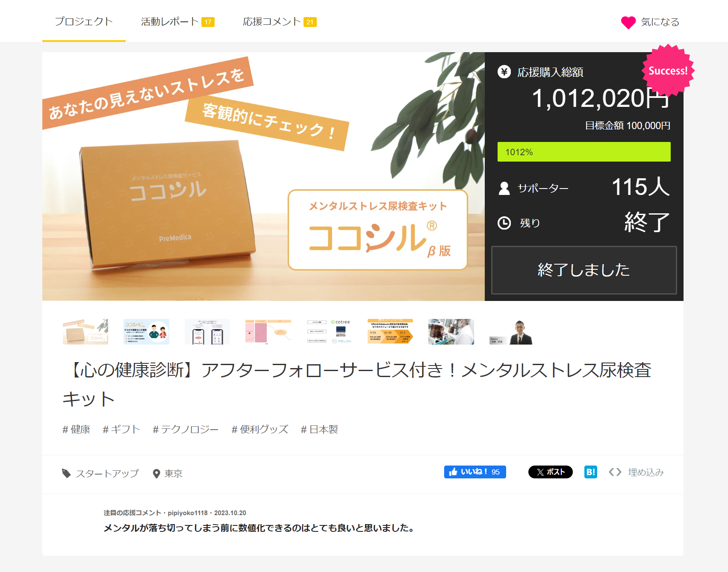Switch to 活動レポート tab
The image size is (728, 572).
click(x=177, y=21)
